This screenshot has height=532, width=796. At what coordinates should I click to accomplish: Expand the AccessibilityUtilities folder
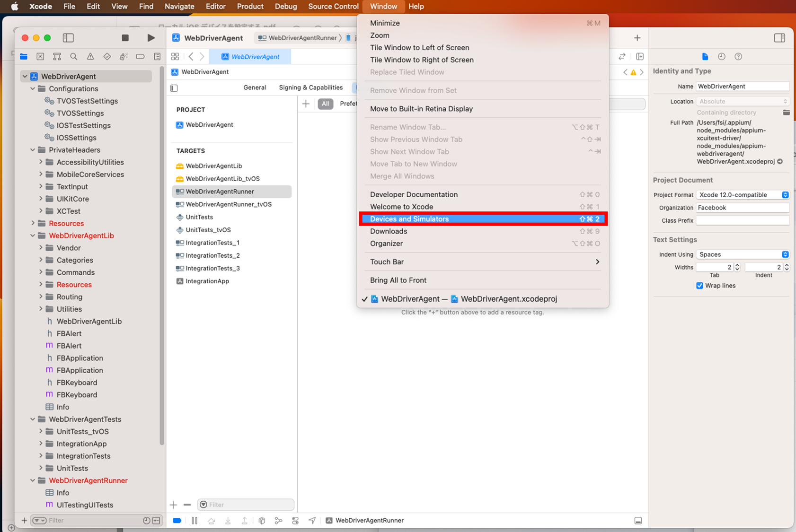(41, 162)
